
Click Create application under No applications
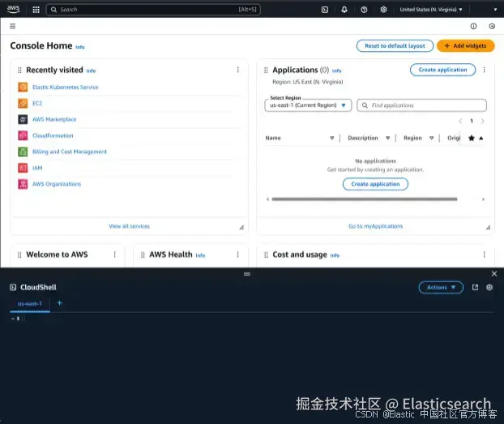[x=375, y=184]
